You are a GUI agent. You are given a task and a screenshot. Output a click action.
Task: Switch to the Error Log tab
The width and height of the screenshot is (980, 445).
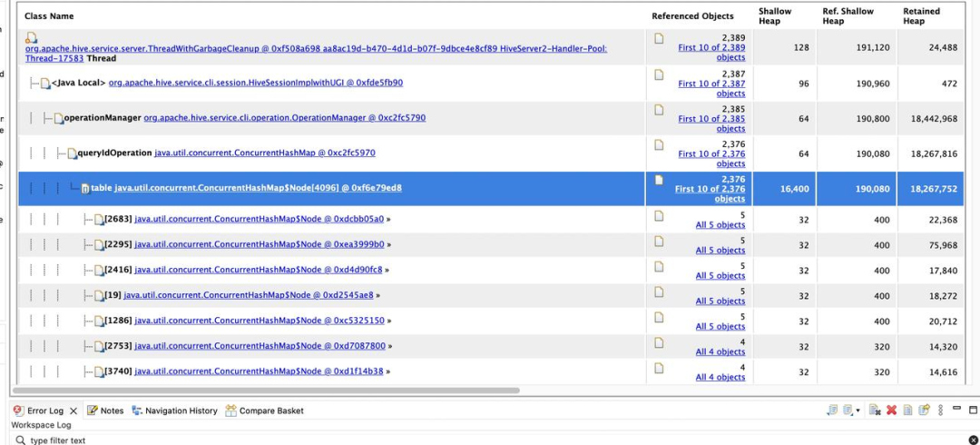pyautogui.click(x=45, y=410)
